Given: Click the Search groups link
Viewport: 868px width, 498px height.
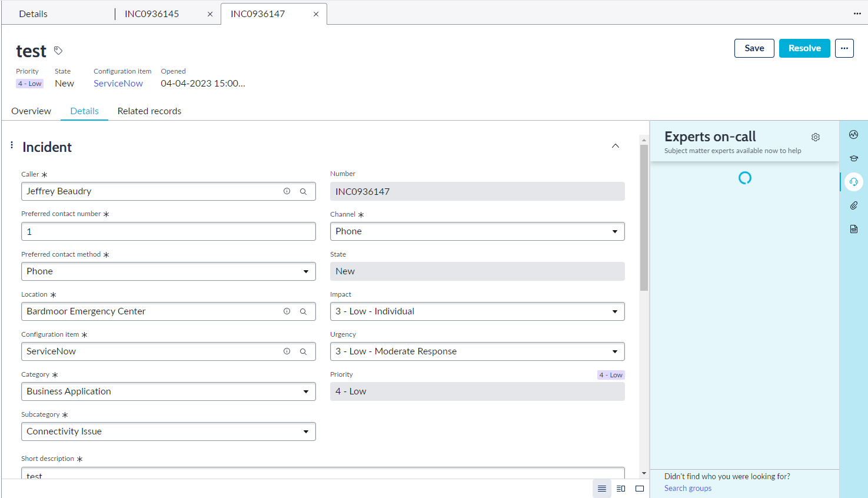Looking at the screenshot, I should click(687, 488).
